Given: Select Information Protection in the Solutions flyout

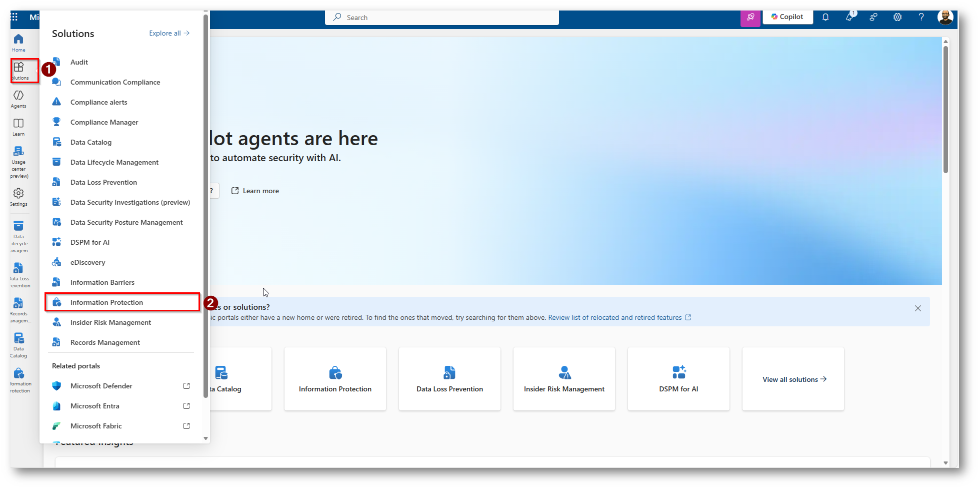Looking at the screenshot, I should coord(122,302).
